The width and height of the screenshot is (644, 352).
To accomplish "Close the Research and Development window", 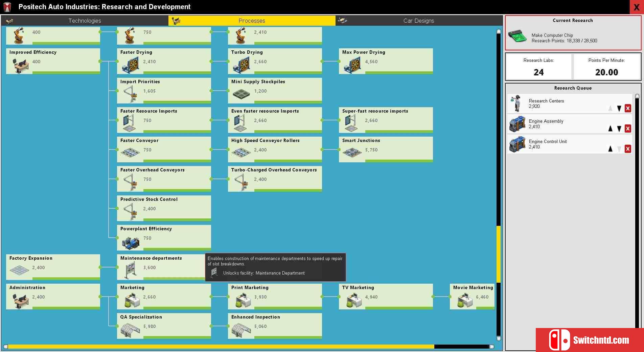I will pos(637,7).
